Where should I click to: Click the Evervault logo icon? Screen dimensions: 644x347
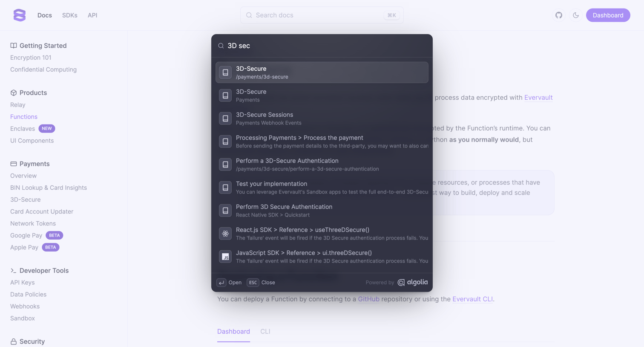(x=20, y=15)
